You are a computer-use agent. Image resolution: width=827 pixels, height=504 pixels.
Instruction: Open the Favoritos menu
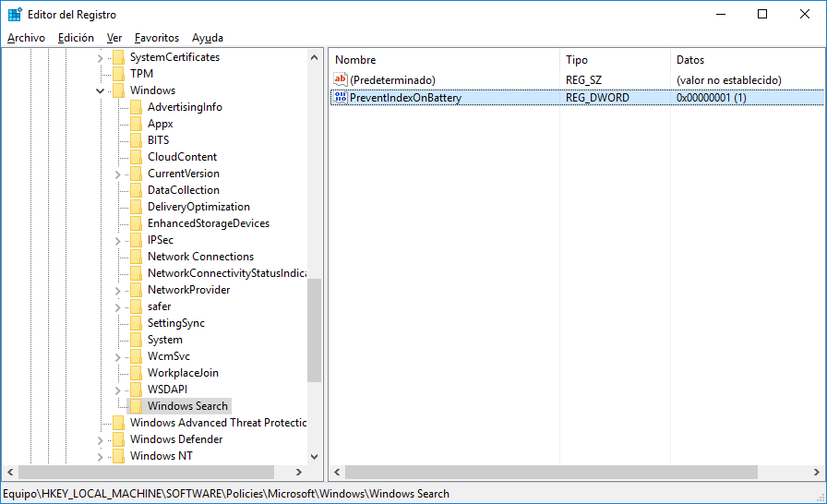157,38
